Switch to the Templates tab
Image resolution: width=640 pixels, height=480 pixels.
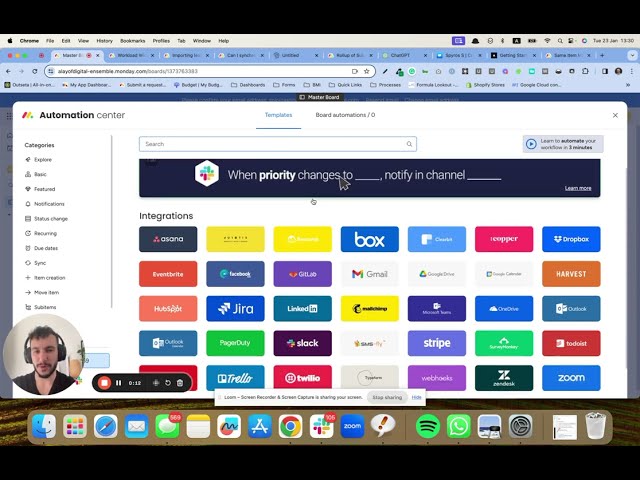click(x=278, y=115)
